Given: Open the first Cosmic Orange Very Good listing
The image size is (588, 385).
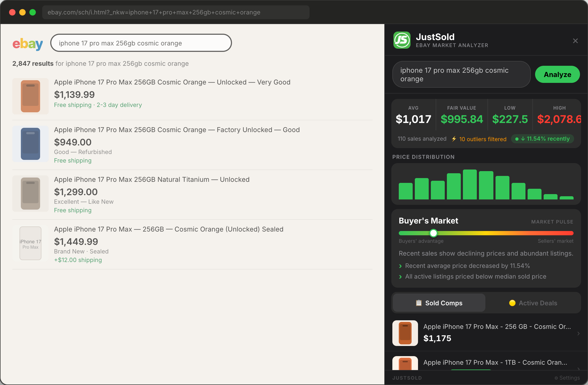Looking at the screenshot, I should [x=172, y=82].
